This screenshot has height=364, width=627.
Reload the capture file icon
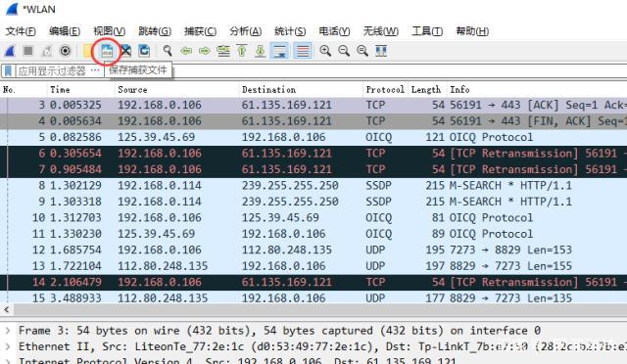[x=144, y=51]
